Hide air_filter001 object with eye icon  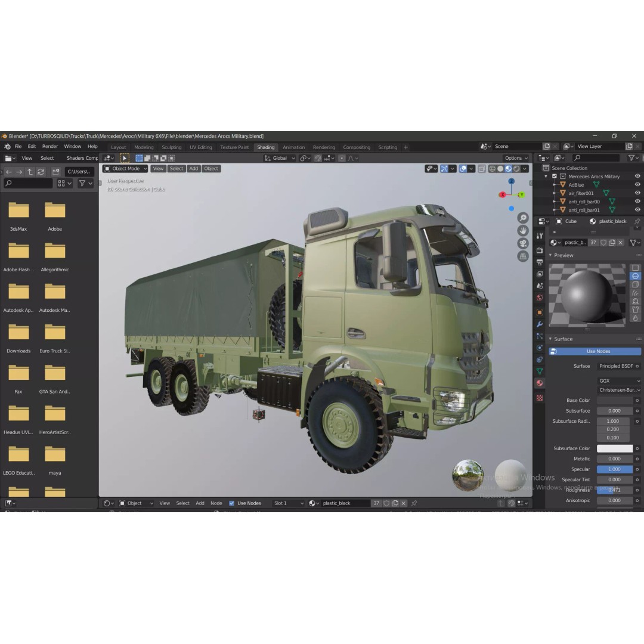coord(637,193)
